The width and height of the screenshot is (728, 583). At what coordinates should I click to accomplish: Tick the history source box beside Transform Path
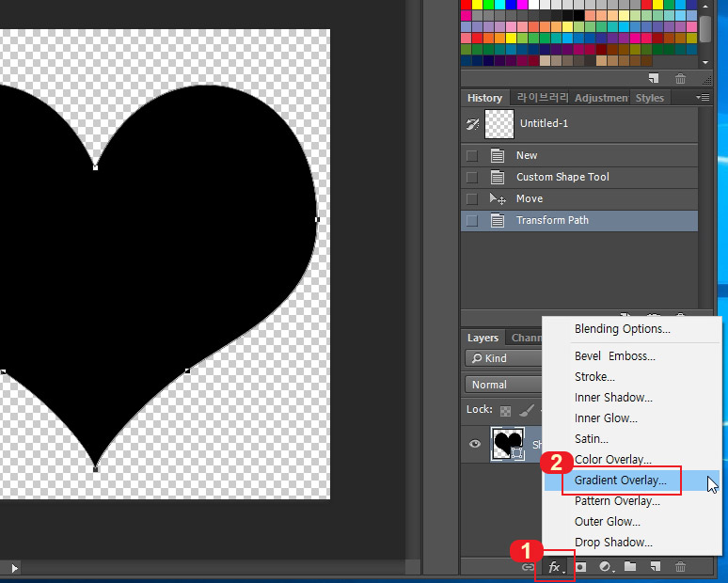click(x=472, y=221)
